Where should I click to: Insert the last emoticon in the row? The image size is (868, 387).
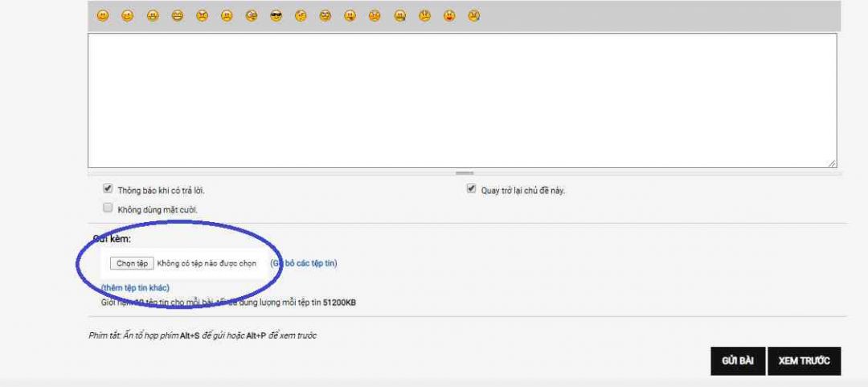pyautogui.click(x=474, y=16)
